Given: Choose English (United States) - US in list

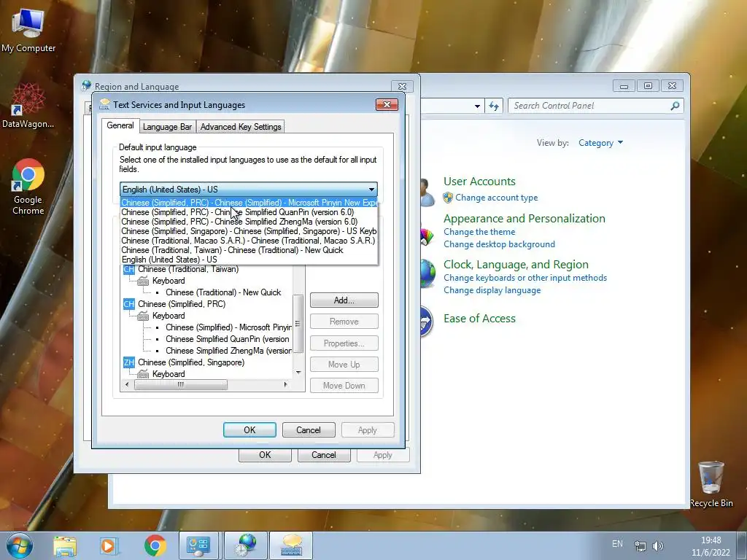Looking at the screenshot, I should pos(249,260).
